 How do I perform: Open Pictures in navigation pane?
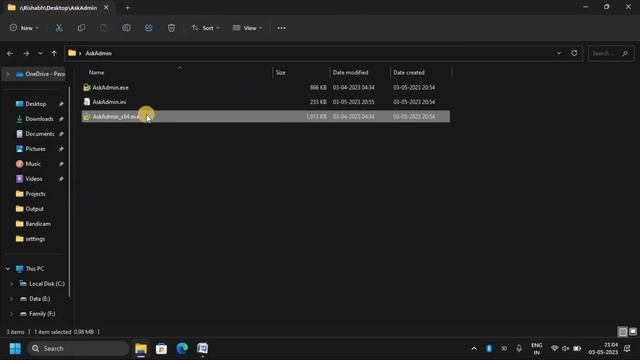(35, 149)
